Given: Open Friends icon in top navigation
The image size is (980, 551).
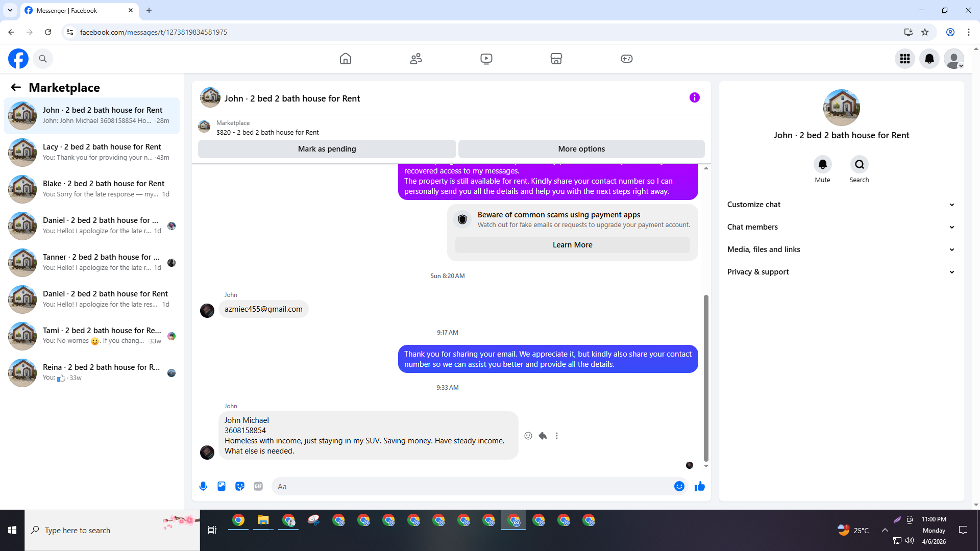Looking at the screenshot, I should pos(416,59).
